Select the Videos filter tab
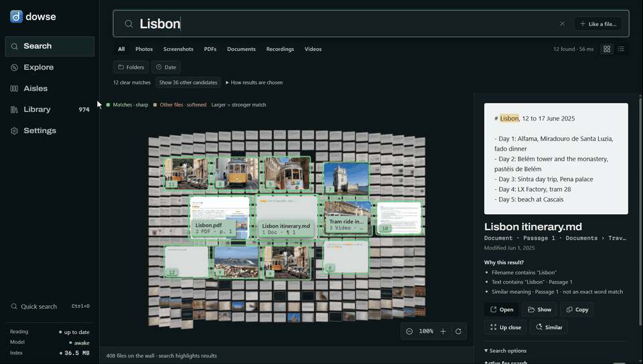This screenshot has height=364, width=643. (313, 49)
